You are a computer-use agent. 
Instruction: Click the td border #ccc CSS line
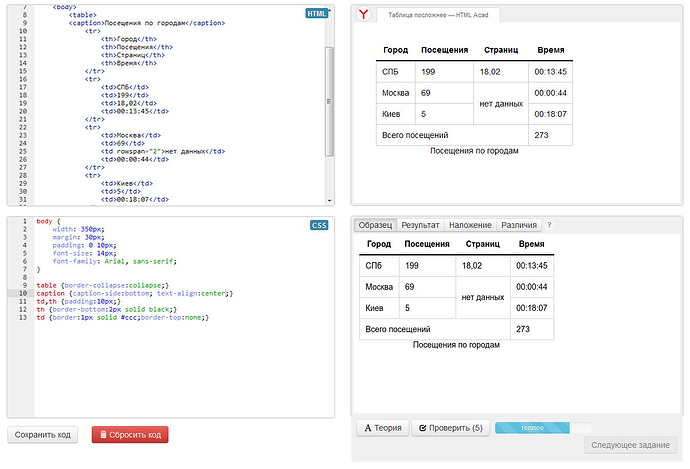point(123,317)
